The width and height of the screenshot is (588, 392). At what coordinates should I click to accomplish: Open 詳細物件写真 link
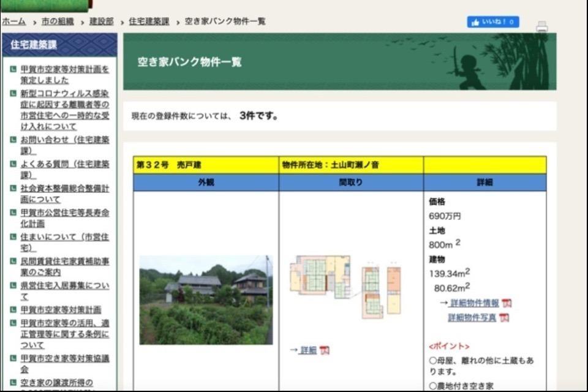pyautogui.click(x=472, y=318)
